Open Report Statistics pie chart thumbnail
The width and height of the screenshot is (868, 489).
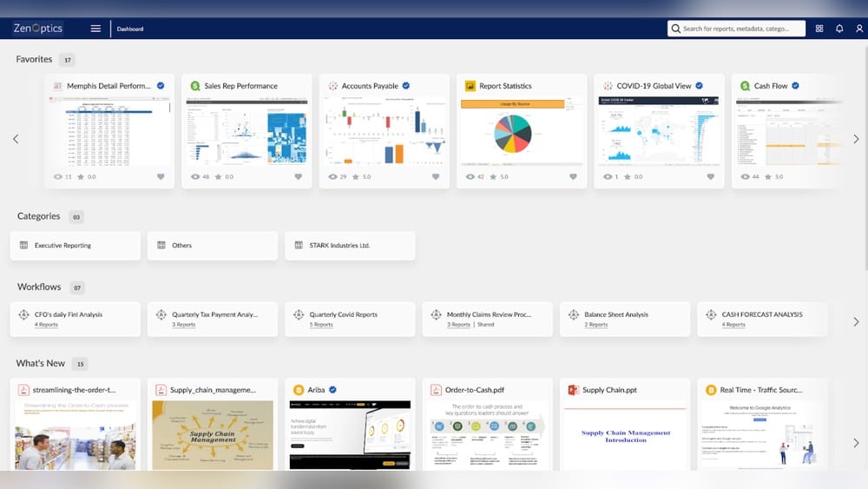[522, 131]
